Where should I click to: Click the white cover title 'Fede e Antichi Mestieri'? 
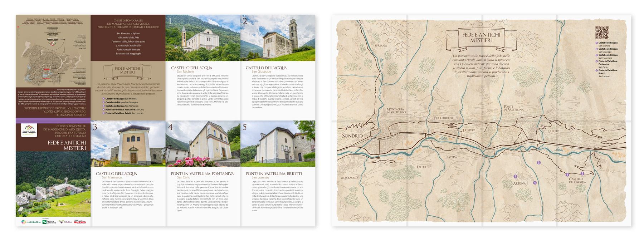pos(67,145)
